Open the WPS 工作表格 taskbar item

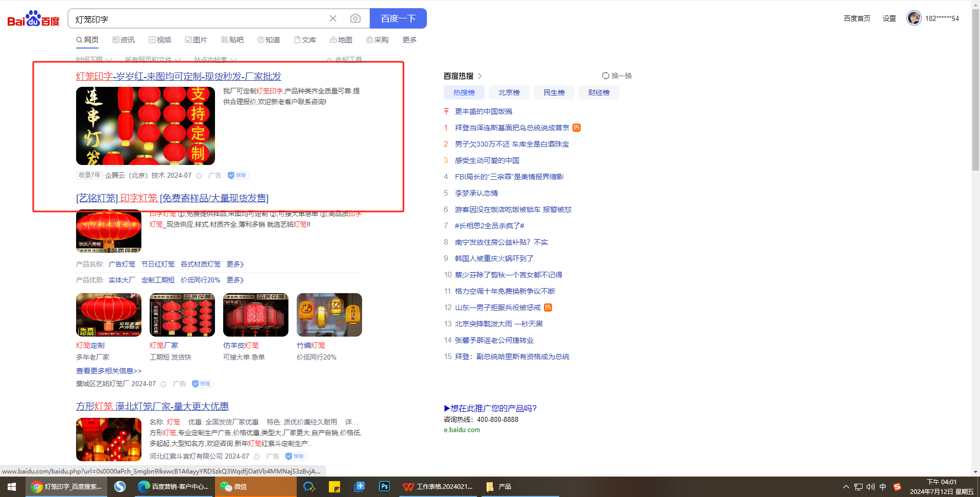pos(438,487)
